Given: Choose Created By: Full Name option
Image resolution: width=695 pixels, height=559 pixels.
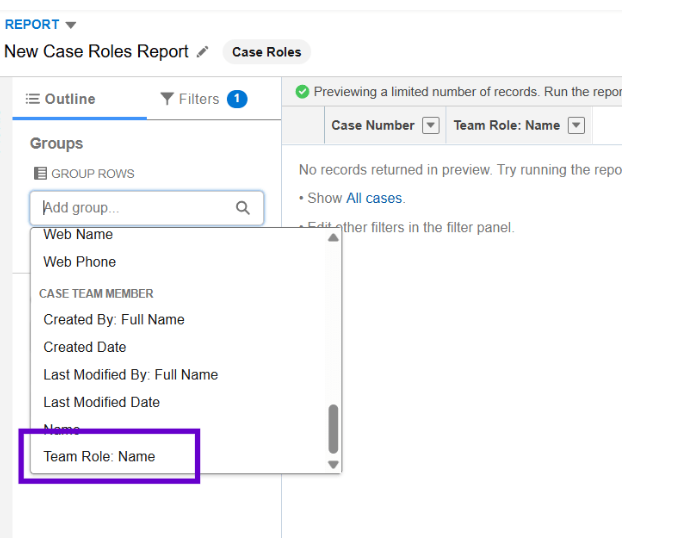Looking at the screenshot, I should click(x=113, y=320).
